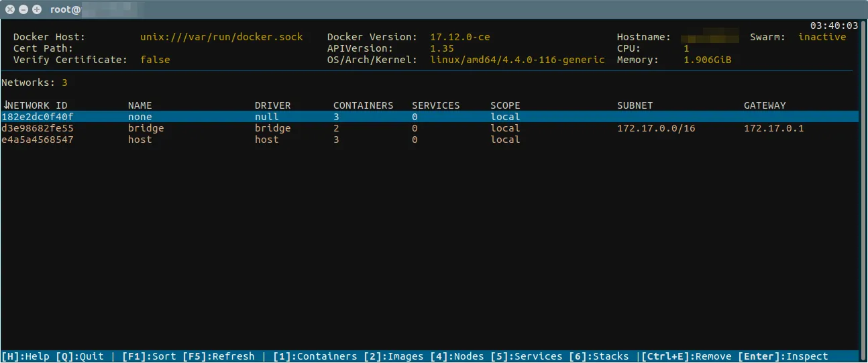
Task: Click the NETWORK ID column header
Action: (38, 105)
